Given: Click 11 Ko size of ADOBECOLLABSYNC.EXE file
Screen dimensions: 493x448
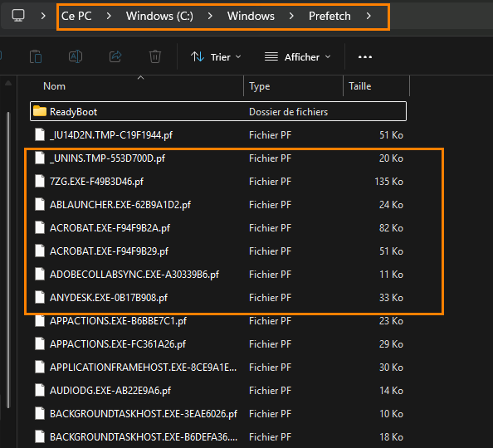Looking at the screenshot, I should pyautogui.click(x=391, y=275).
